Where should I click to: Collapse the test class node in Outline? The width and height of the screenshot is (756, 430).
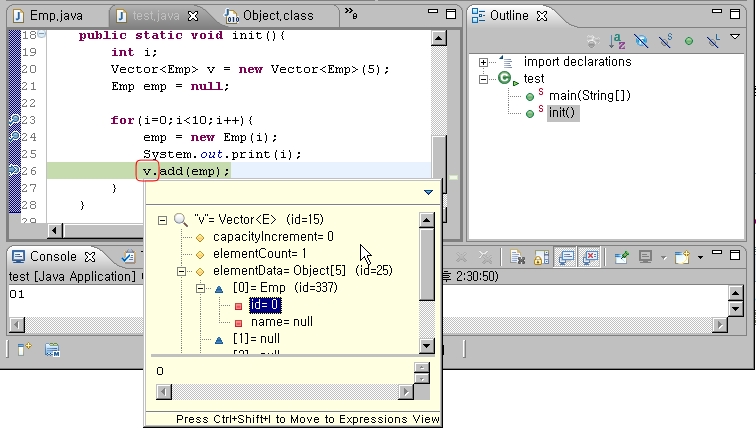pyautogui.click(x=484, y=79)
